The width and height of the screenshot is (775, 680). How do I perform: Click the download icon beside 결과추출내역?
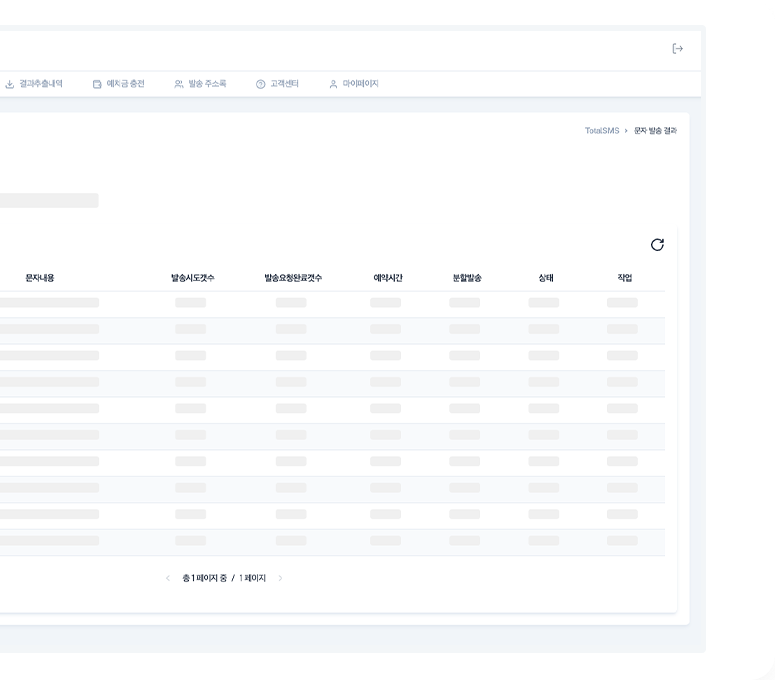10,84
